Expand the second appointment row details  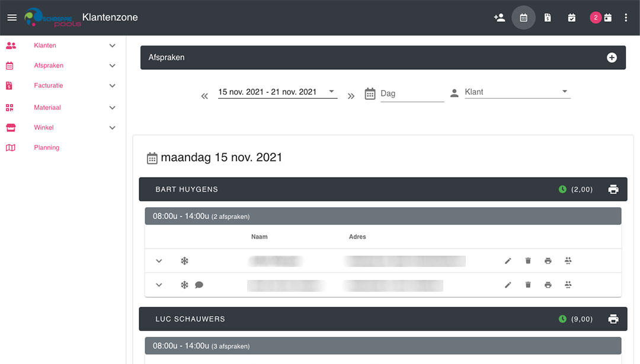(159, 285)
